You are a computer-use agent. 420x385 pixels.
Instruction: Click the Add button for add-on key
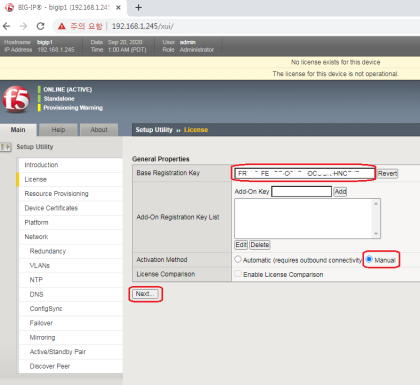pyautogui.click(x=340, y=192)
